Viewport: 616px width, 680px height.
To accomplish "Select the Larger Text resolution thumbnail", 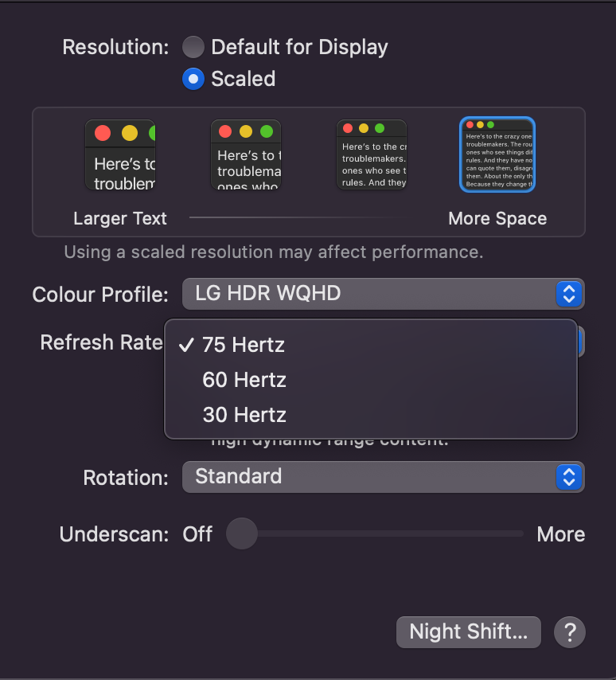I will pyautogui.click(x=120, y=155).
